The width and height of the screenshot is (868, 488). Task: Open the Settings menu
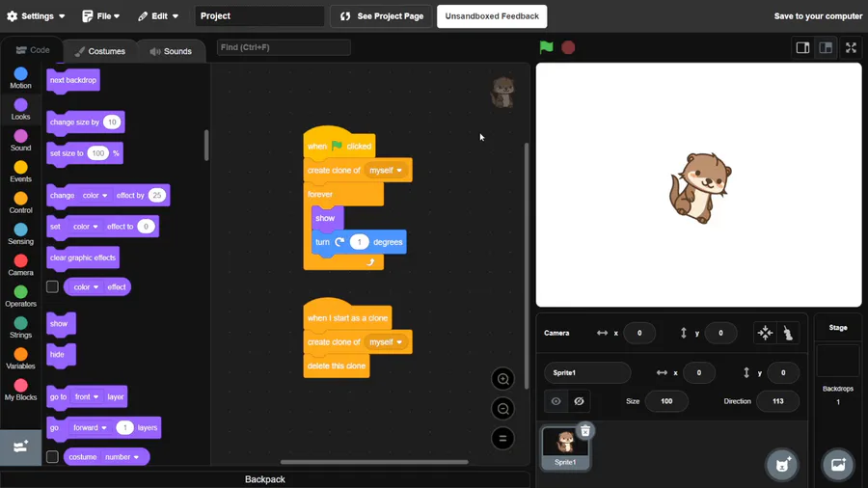coord(36,16)
